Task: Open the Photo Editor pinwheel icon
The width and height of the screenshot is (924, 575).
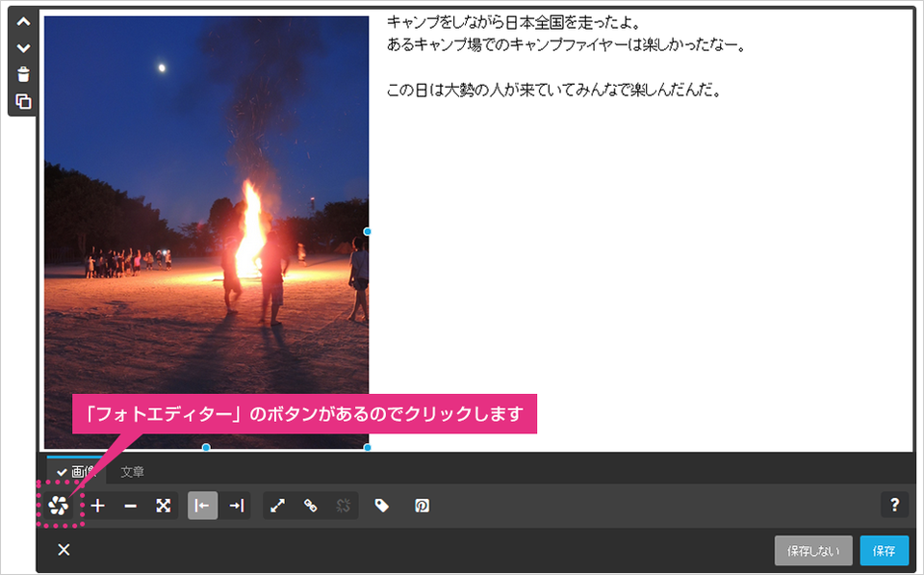Action: click(x=59, y=506)
